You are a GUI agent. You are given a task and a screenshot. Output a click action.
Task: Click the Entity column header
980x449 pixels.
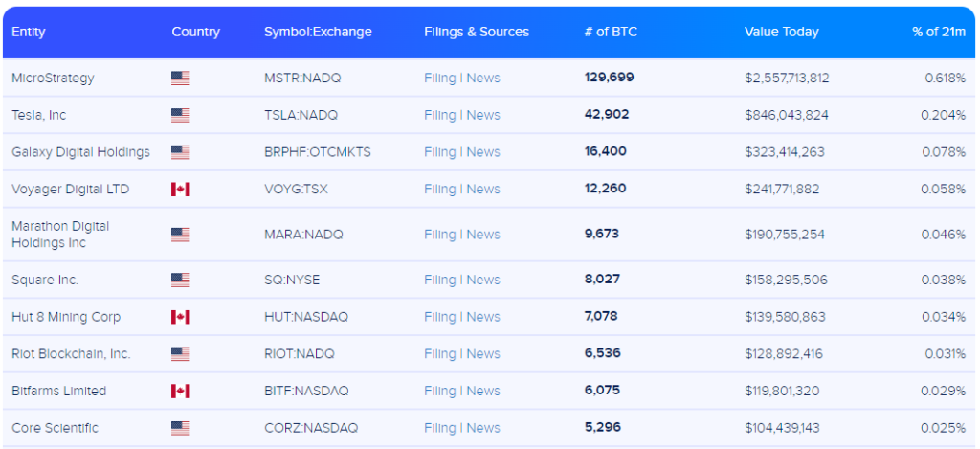pos(29,32)
